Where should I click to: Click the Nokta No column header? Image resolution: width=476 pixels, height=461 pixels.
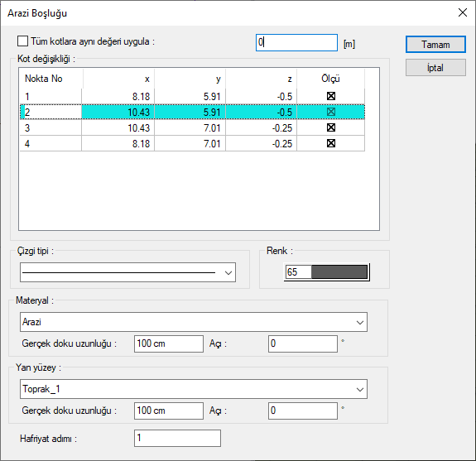pos(51,79)
